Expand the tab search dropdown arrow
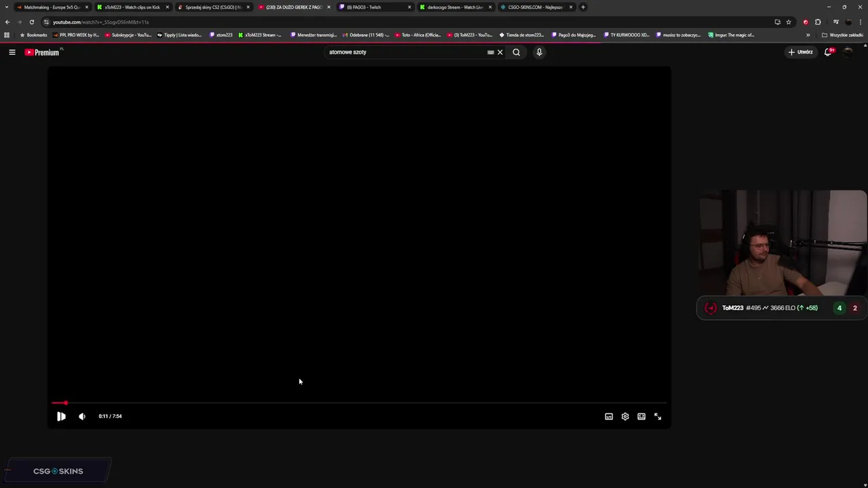 pos(5,7)
